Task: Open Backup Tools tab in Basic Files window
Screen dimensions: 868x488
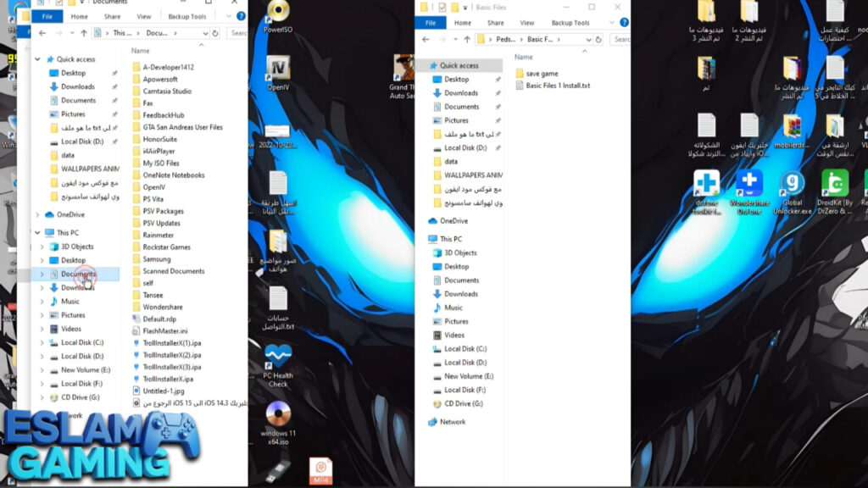Action: 570,23
